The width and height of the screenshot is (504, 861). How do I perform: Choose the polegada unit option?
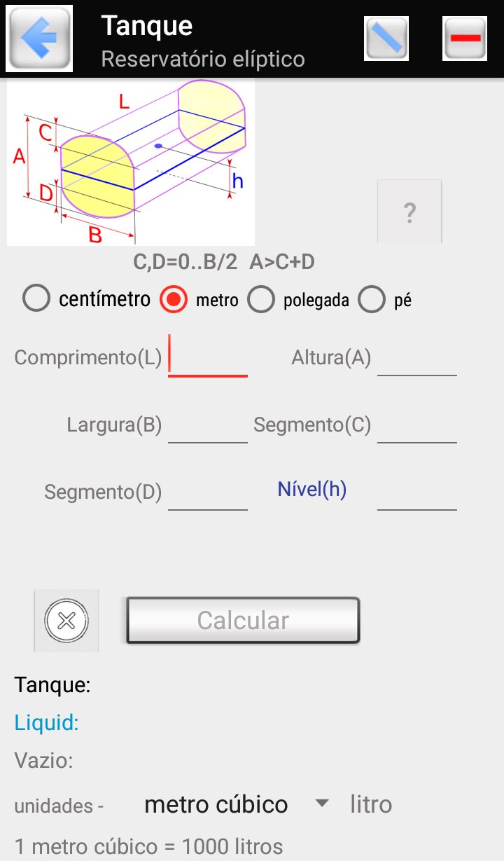click(261, 300)
